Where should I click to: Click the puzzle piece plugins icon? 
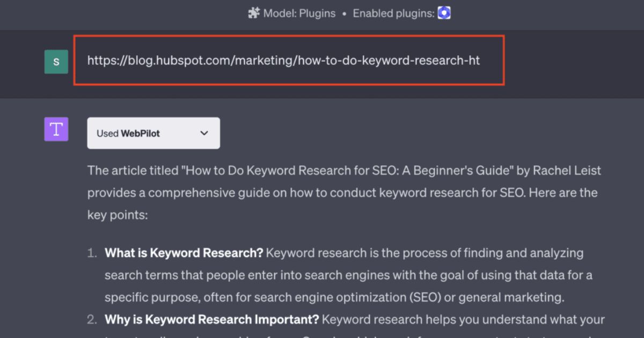point(253,13)
